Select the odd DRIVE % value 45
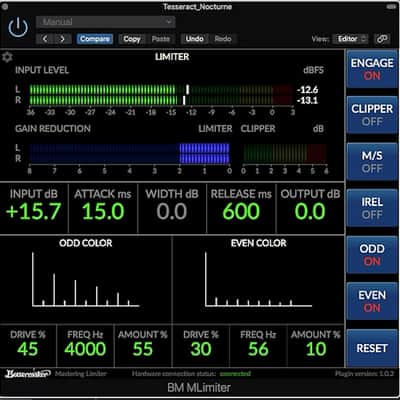Viewport: 400px width, 400px height. pos(28,349)
